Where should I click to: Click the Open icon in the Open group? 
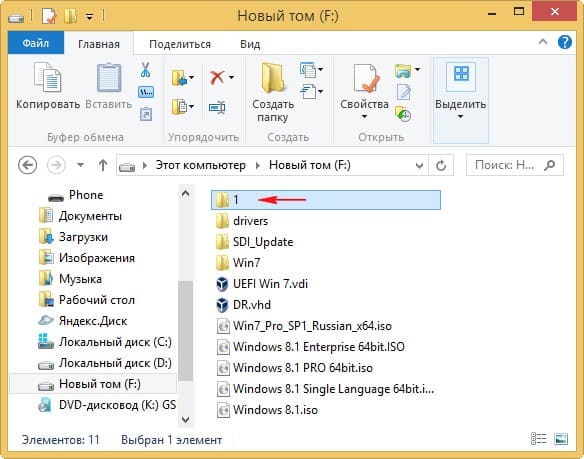pyautogui.click(x=403, y=70)
